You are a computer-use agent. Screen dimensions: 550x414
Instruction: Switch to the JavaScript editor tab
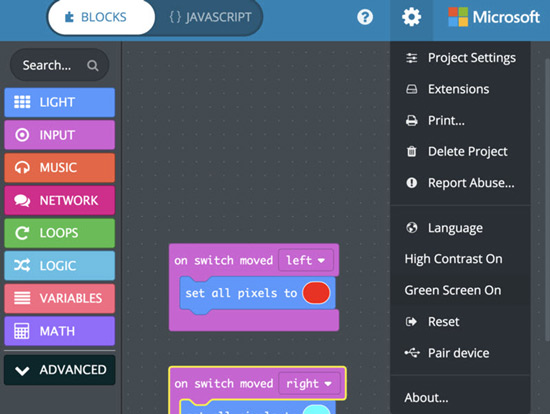[209, 17]
